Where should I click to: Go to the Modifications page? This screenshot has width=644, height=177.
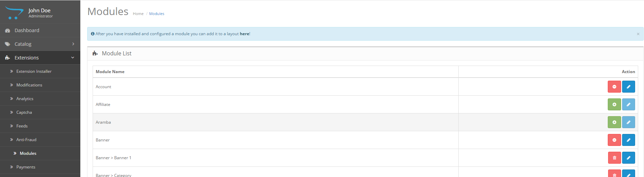point(40,85)
